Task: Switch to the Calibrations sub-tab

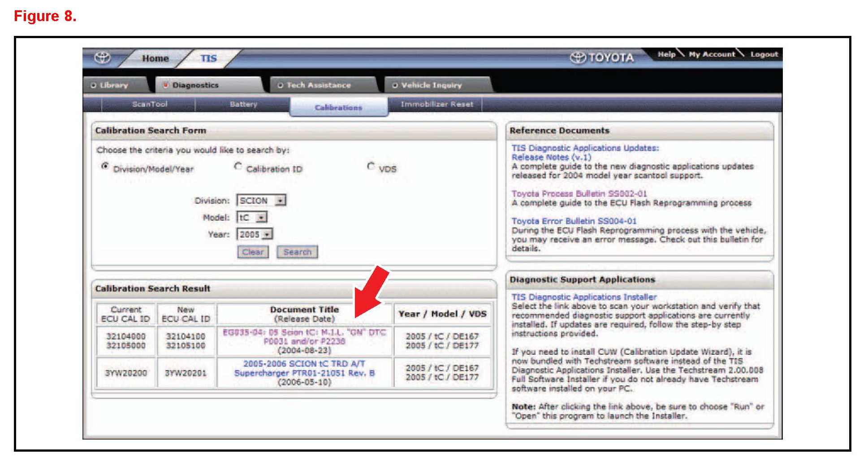Action: pos(338,108)
